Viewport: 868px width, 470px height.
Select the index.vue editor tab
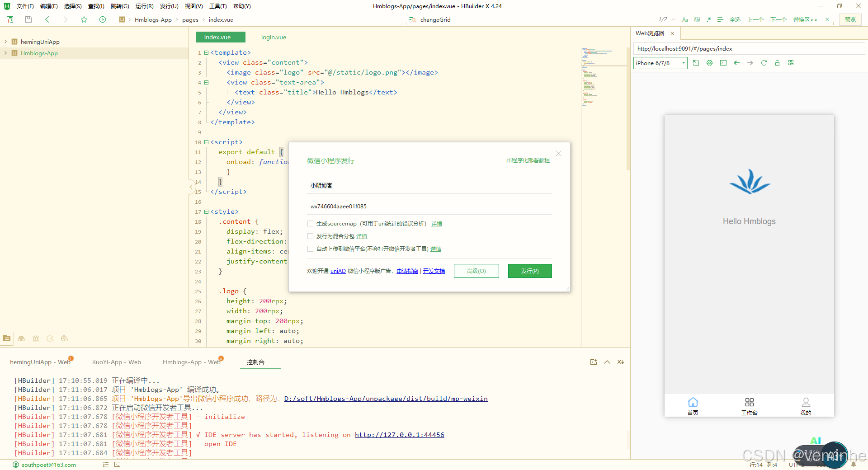tap(221, 37)
